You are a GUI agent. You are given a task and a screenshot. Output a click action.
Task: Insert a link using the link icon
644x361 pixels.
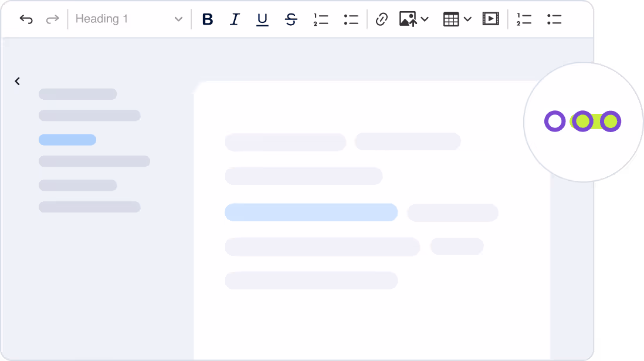click(381, 19)
